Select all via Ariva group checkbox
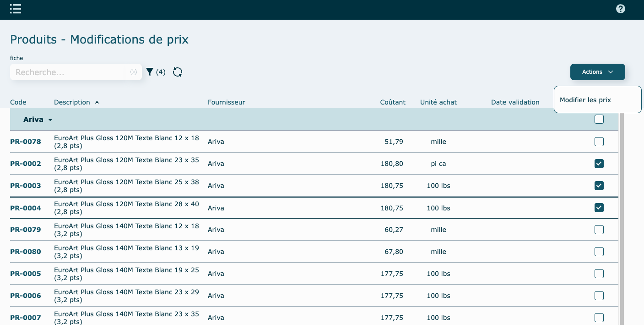The height and width of the screenshot is (325, 644). click(599, 119)
